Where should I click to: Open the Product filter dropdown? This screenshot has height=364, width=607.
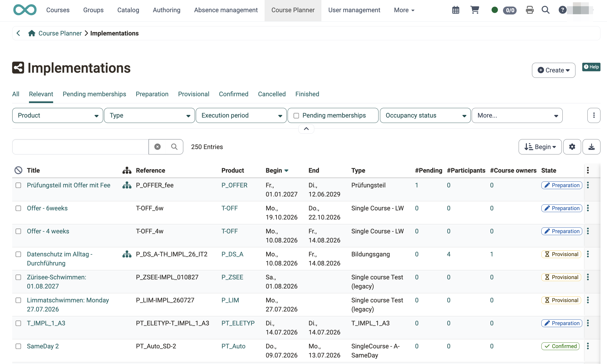click(58, 115)
